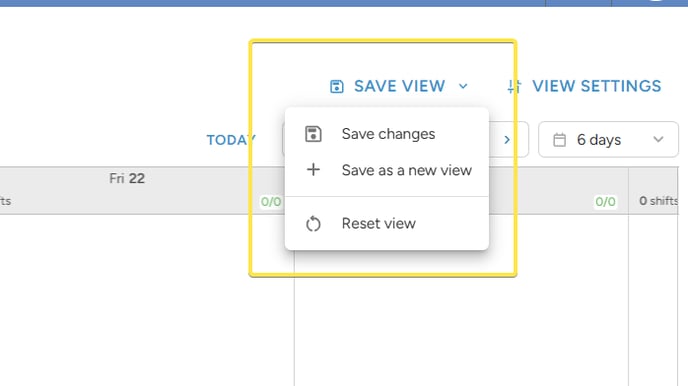Select Save as a new view

click(387, 170)
